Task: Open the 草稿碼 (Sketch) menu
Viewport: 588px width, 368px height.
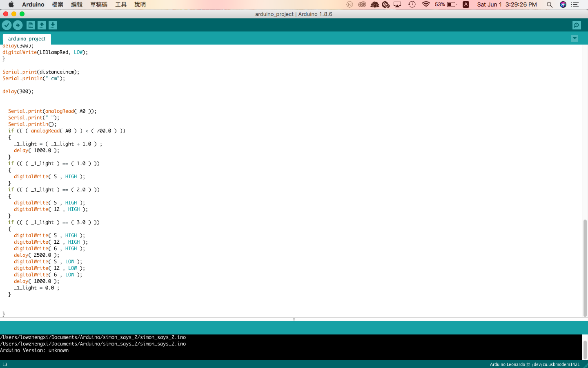Action: tap(99, 4)
